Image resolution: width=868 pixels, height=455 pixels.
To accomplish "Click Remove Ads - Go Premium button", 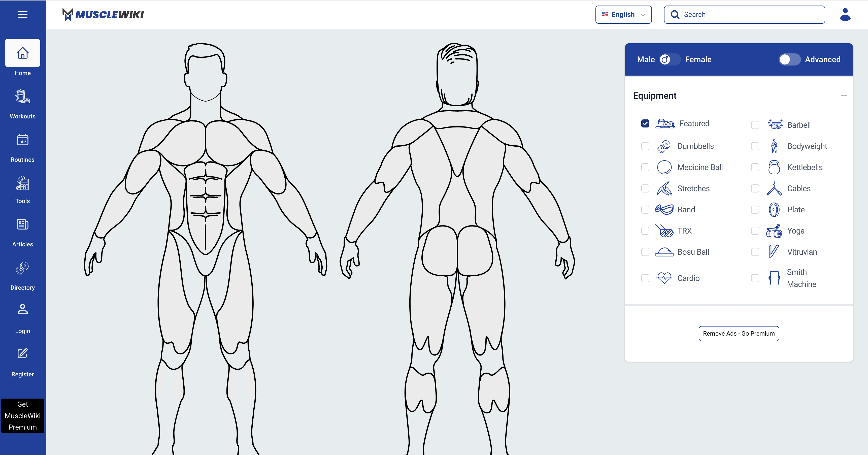I will point(739,333).
